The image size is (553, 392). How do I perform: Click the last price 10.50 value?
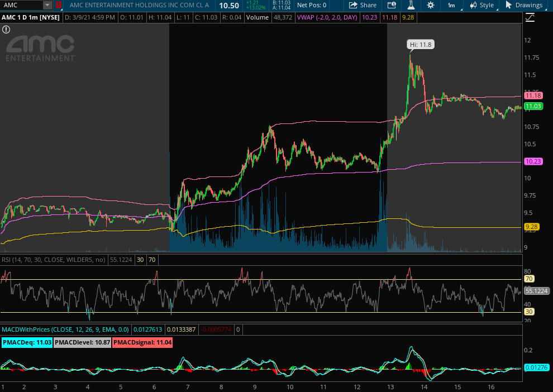229,6
